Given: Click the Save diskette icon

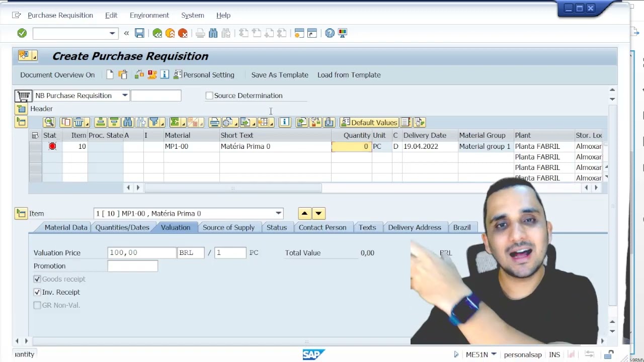Looking at the screenshot, I should pyautogui.click(x=139, y=33).
